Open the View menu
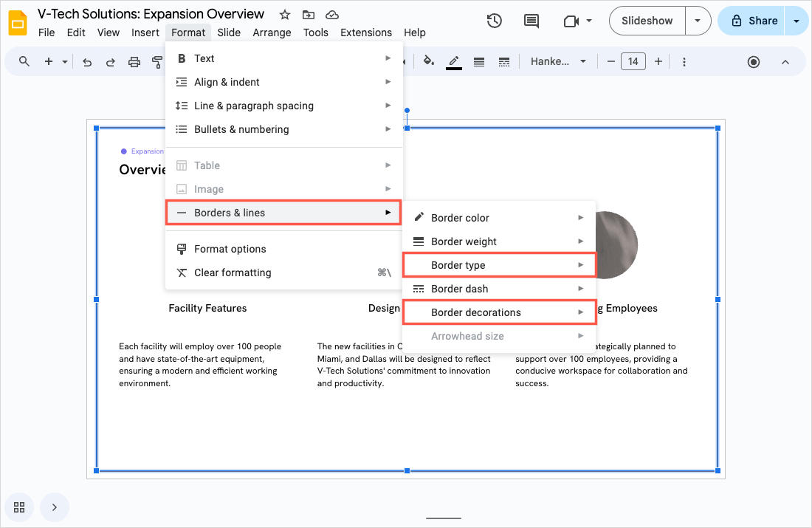Image resolution: width=812 pixels, height=528 pixels. coord(109,32)
